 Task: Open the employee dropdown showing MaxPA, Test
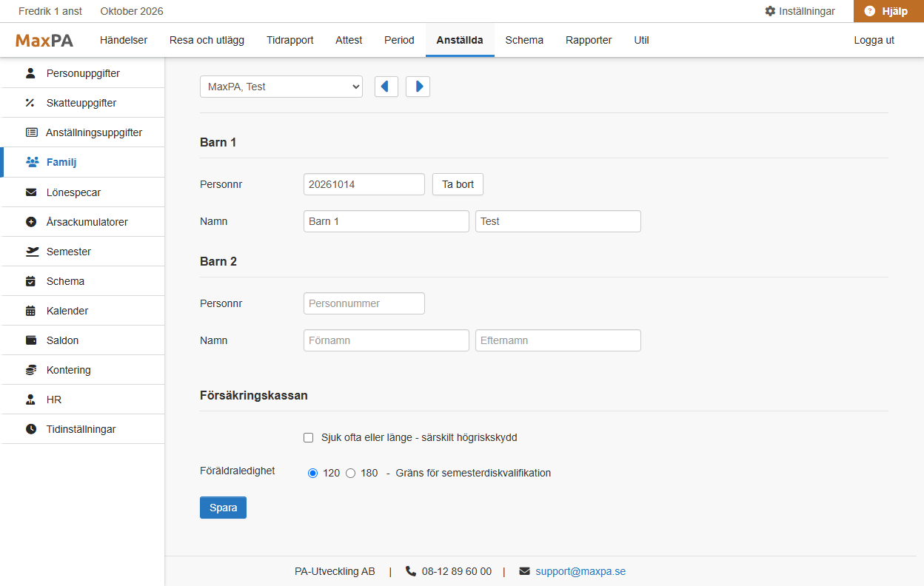(x=281, y=87)
